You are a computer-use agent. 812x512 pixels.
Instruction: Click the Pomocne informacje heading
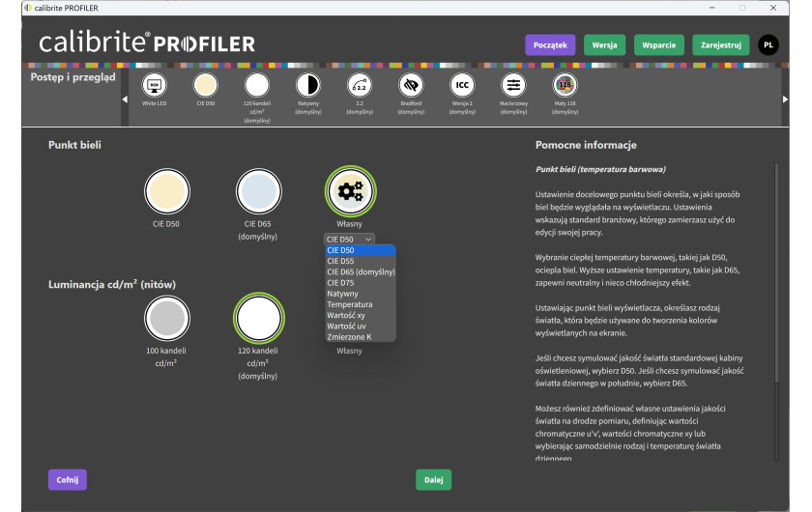586,145
